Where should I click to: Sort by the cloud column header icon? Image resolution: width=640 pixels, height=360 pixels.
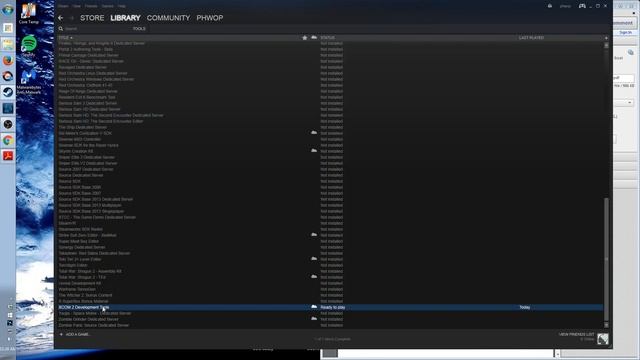click(314, 38)
